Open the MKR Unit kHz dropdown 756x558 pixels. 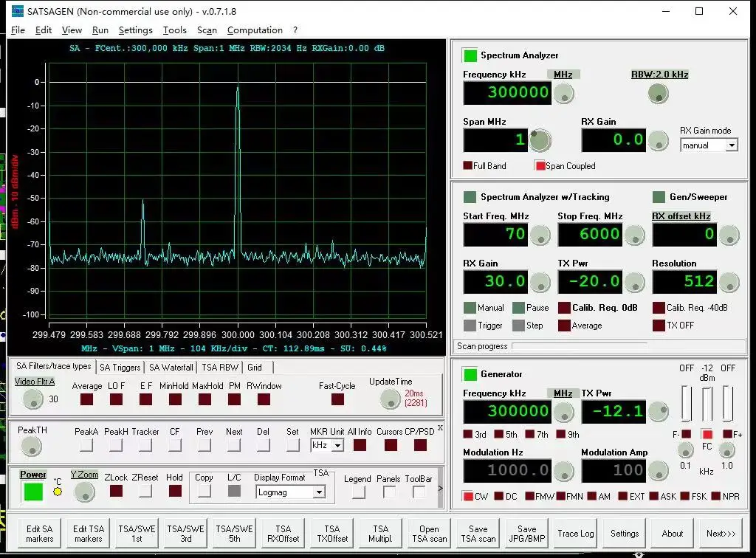pos(326,444)
